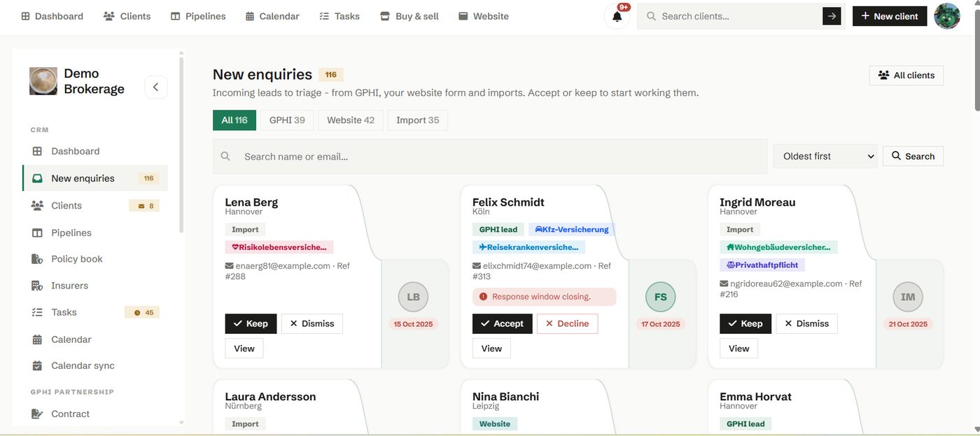
Task: Click the Calendar sync icon
Action: (37, 365)
